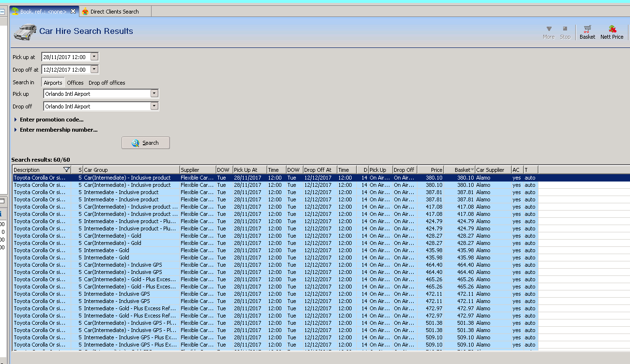Sort by the Supplier column header
The width and height of the screenshot is (630, 364).
[x=198, y=170]
